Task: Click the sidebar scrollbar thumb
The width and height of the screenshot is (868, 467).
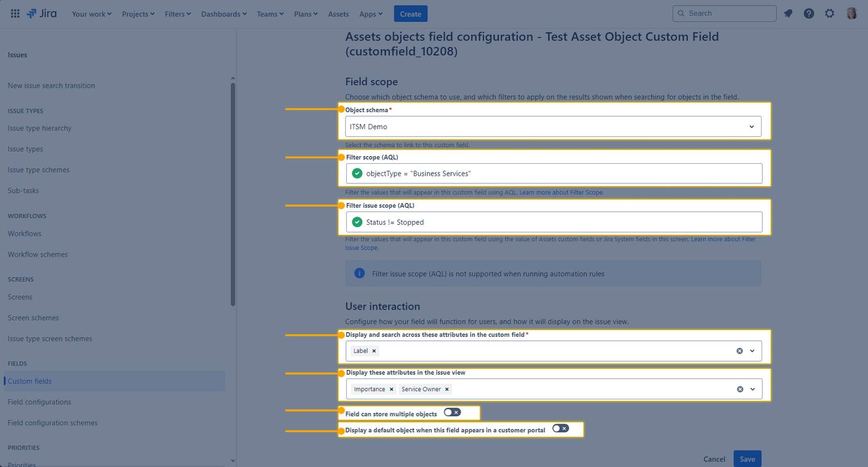Action: pos(233,194)
